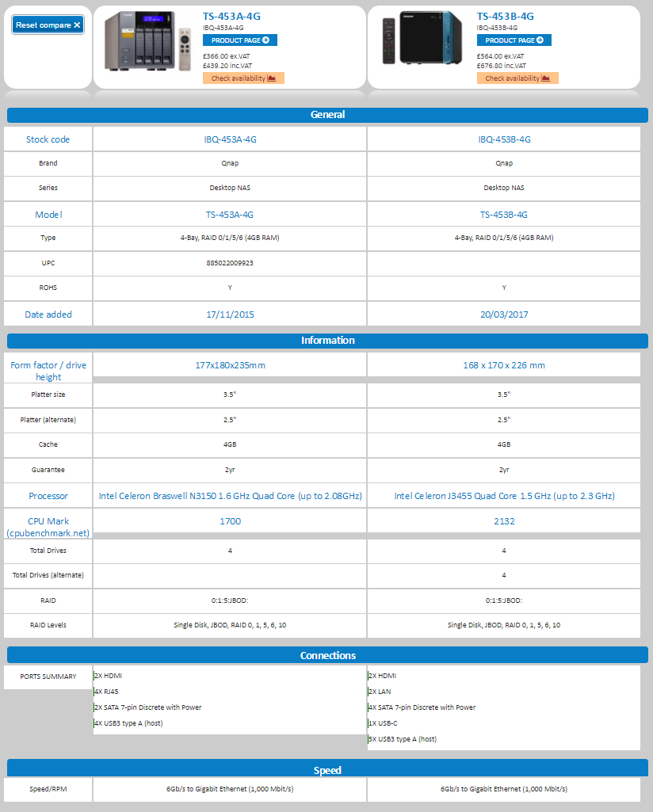
Task: Click 4X USB3 type A (host) entry
Action: pos(128,723)
